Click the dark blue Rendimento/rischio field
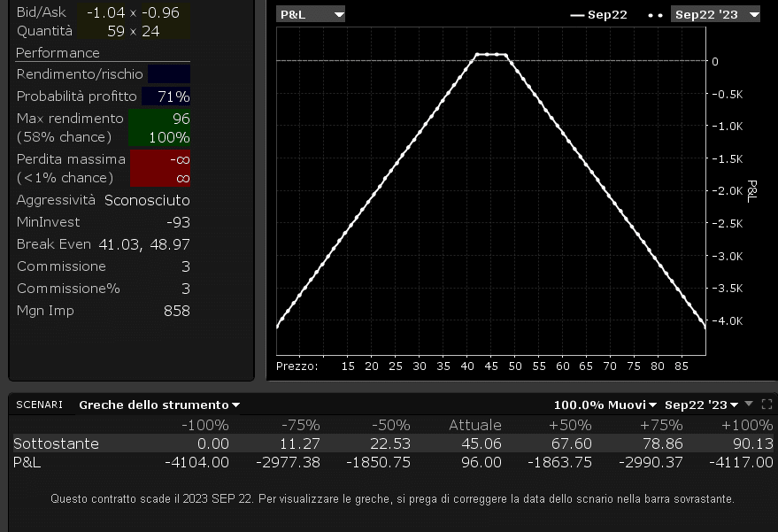The height and width of the screenshot is (532, 778). click(x=168, y=74)
